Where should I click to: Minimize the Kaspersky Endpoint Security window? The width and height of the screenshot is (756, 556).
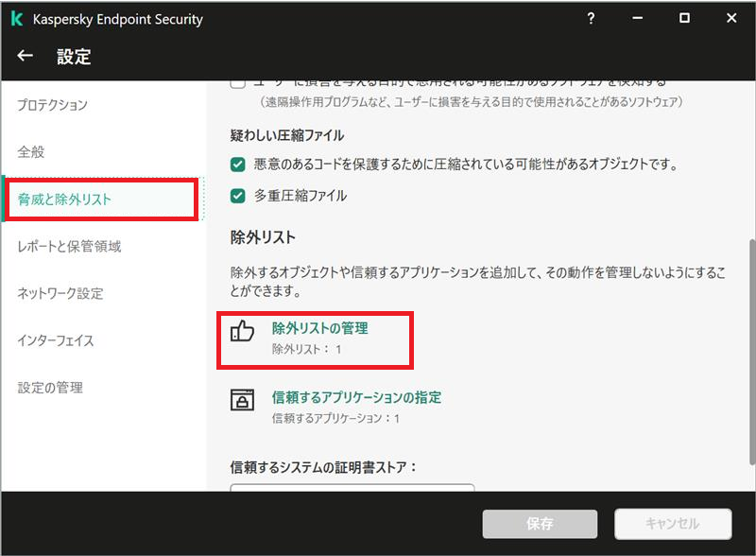coord(637,18)
